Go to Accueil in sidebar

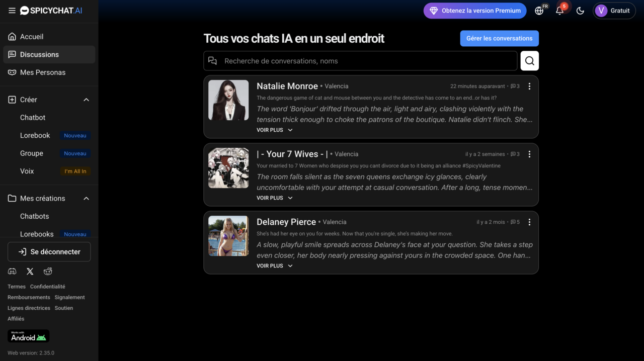tap(49, 37)
